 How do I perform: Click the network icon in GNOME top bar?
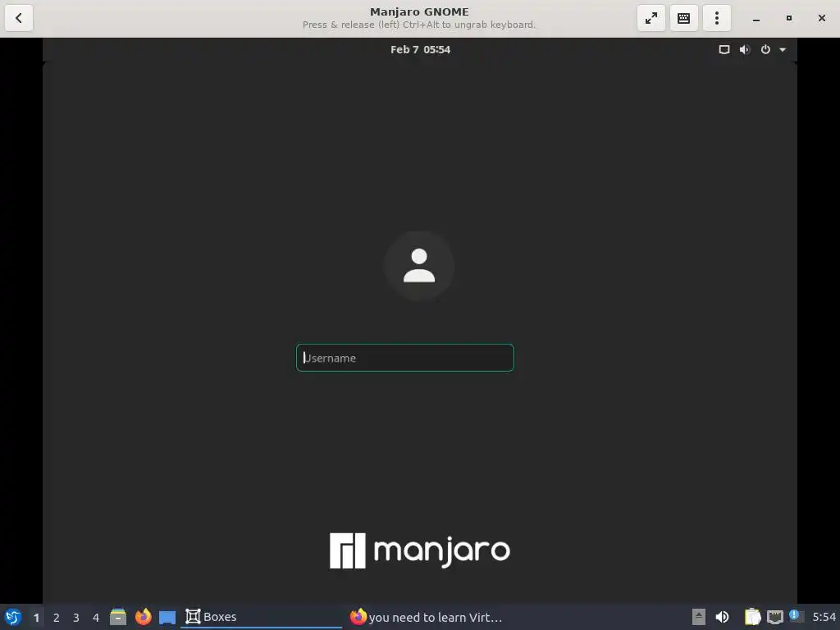pos(724,50)
